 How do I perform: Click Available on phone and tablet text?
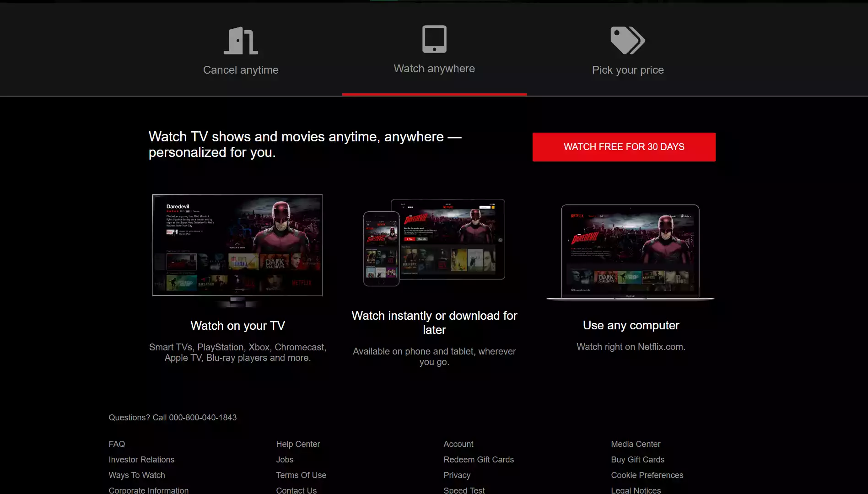click(434, 356)
